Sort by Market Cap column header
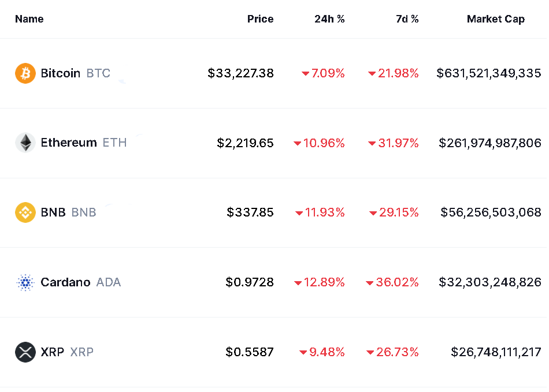 pyautogui.click(x=495, y=19)
